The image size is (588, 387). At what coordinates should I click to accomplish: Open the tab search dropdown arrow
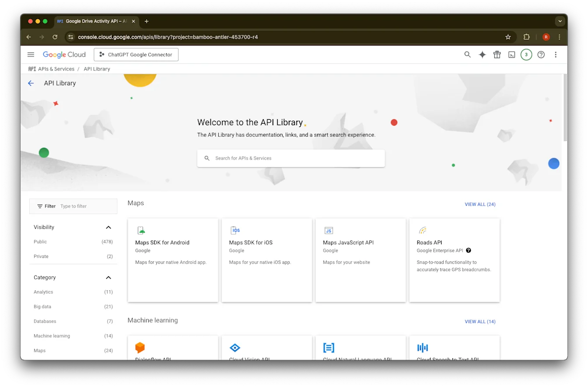click(x=560, y=21)
